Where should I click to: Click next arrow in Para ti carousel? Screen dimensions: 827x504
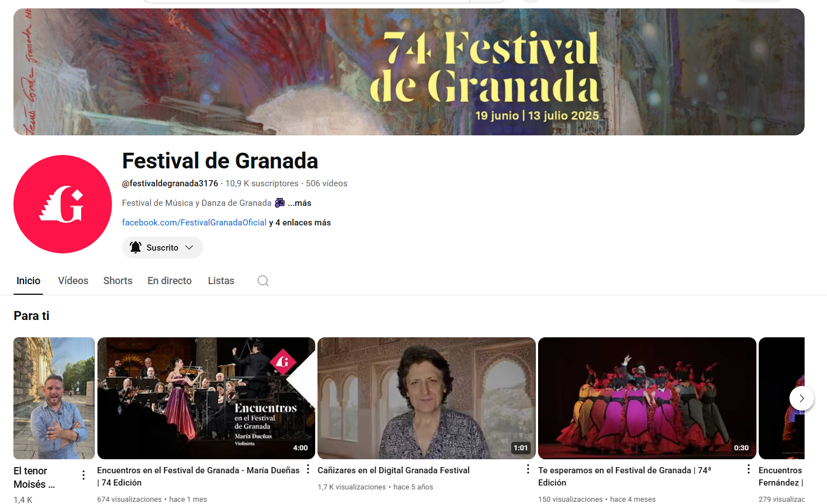pos(802,398)
